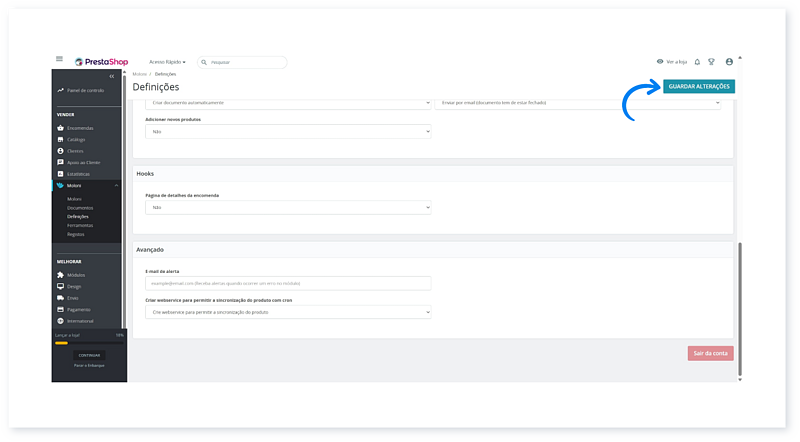Click the Catálogo store icon
The image size is (800, 442).
(60, 139)
